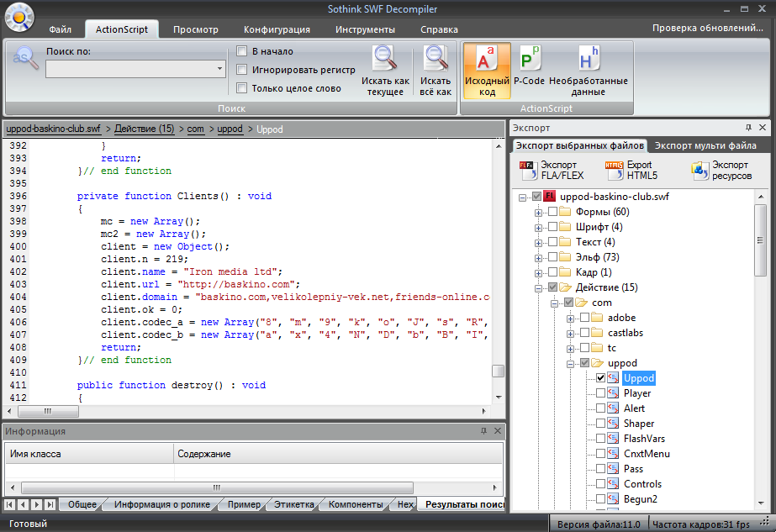The image size is (776, 532).
Task: Expand the 'adobe' folder node
Action: click(570, 318)
